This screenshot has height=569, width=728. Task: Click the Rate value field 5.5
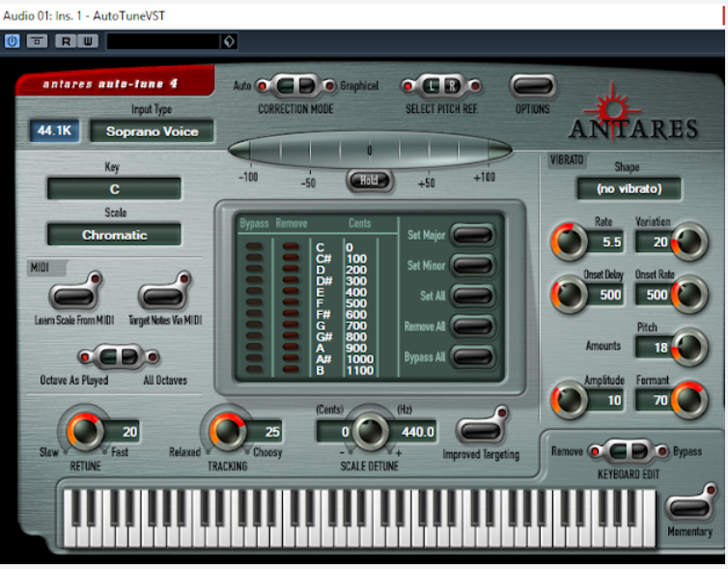click(x=605, y=242)
